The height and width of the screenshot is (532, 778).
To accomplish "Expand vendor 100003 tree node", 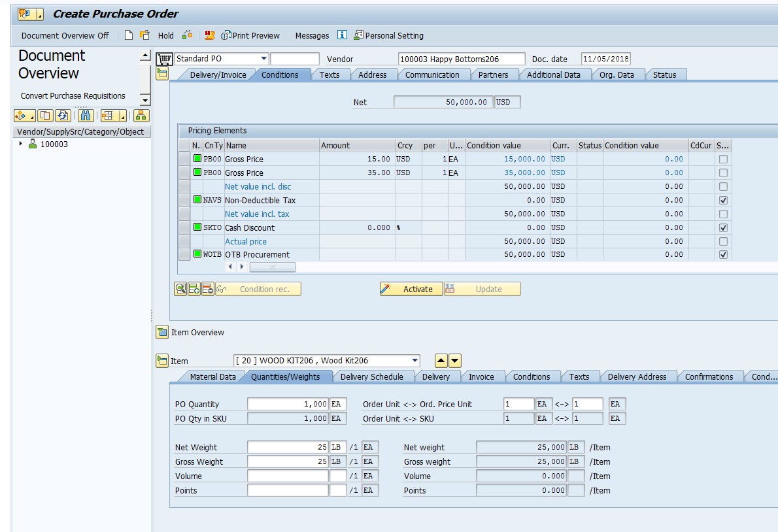I will (x=21, y=144).
